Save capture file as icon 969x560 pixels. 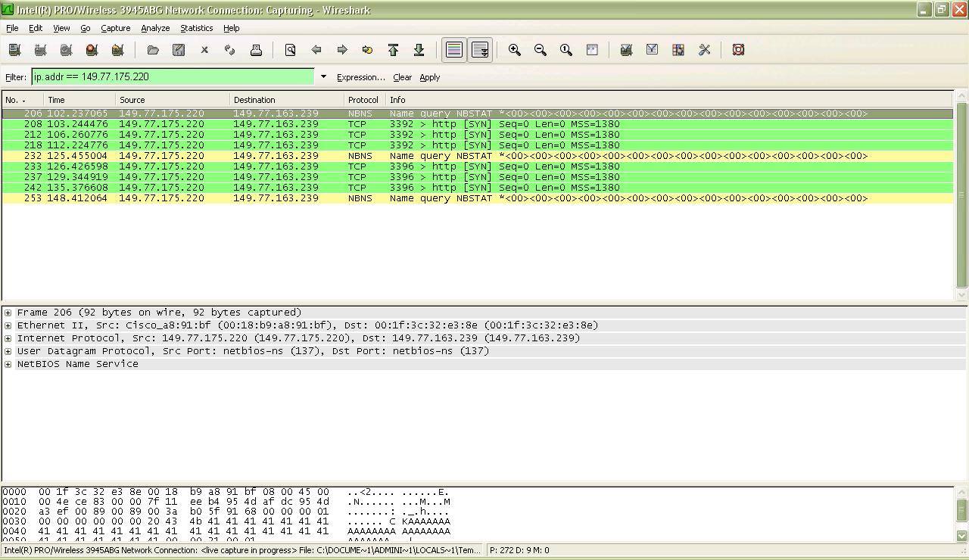[179, 50]
